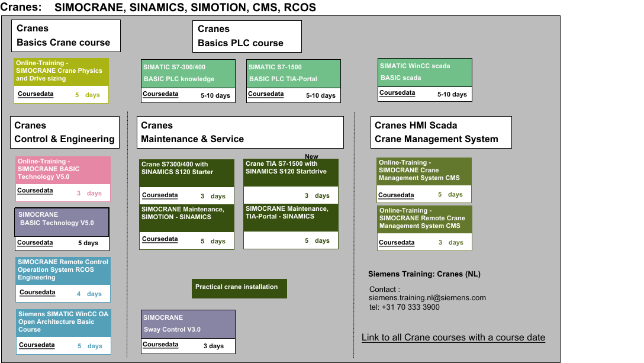644x363 pixels.
Task: Open Coursedata for SIMOCRANE Sway Control V3.0
Action: tap(160, 344)
